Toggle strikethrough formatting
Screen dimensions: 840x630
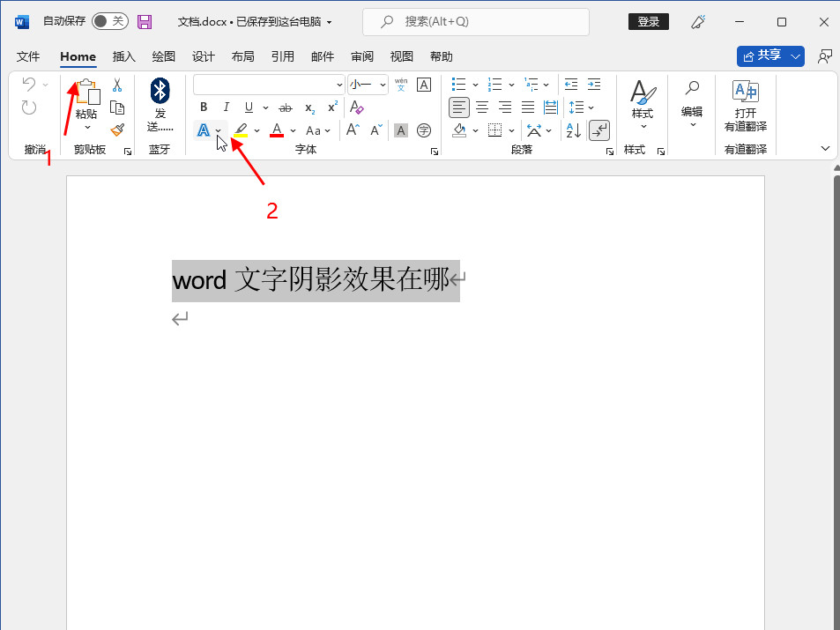[x=286, y=107]
